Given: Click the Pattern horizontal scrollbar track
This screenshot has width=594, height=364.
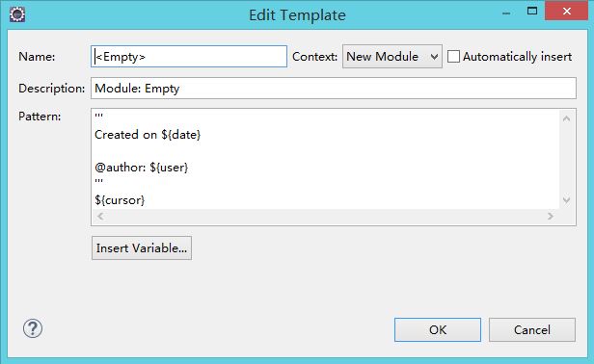Looking at the screenshot, I should 325,216.
